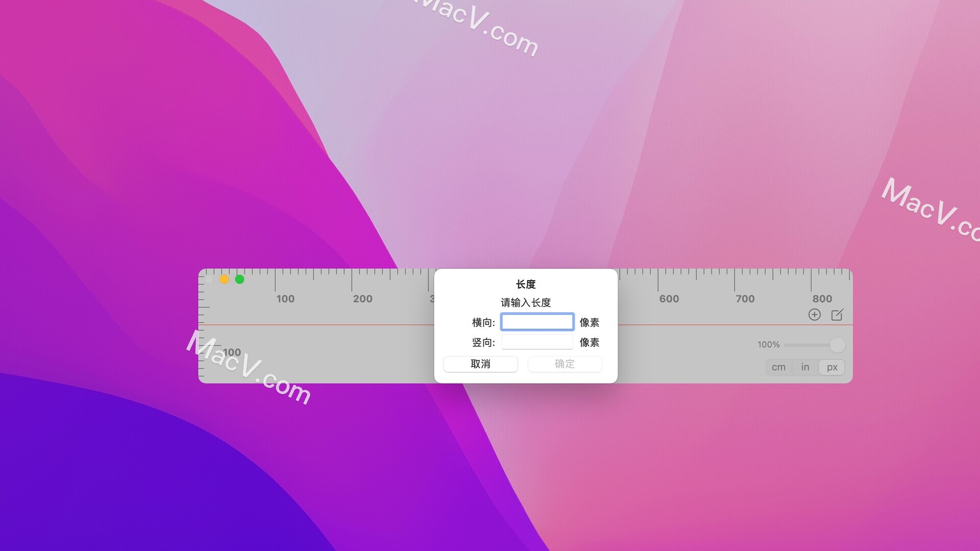Click the 取消 cancel button
980x551 pixels.
[481, 364]
